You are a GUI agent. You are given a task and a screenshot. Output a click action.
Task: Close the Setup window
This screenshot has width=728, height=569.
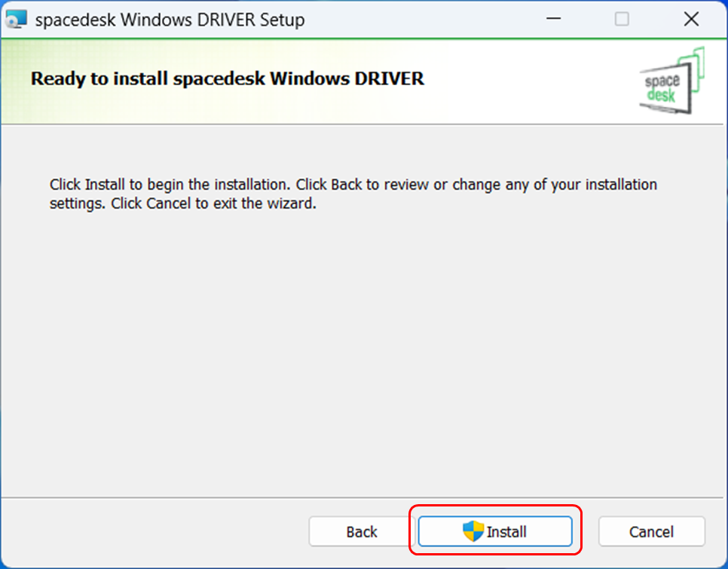pyautogui.click(x=691, y=19)
